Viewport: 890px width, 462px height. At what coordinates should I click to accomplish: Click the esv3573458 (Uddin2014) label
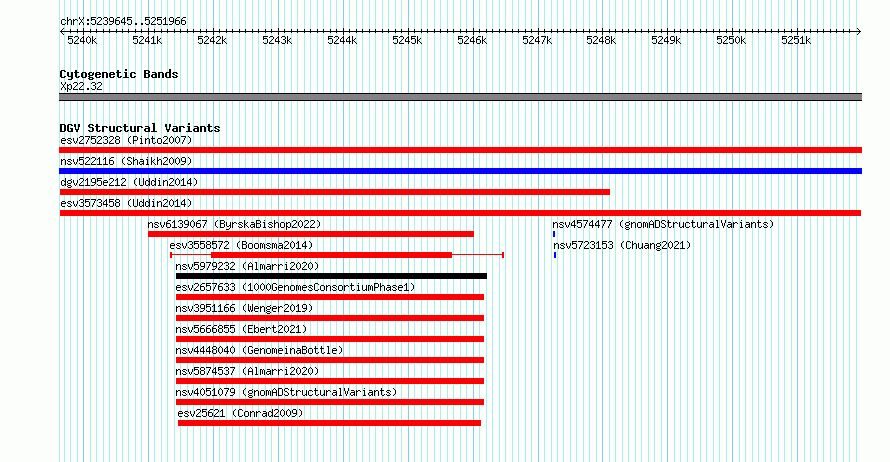click(126, 203)
